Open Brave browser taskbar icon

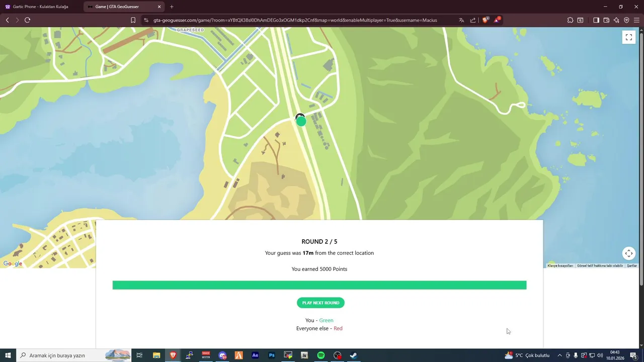pyautogui.click(x=173, y=355)
